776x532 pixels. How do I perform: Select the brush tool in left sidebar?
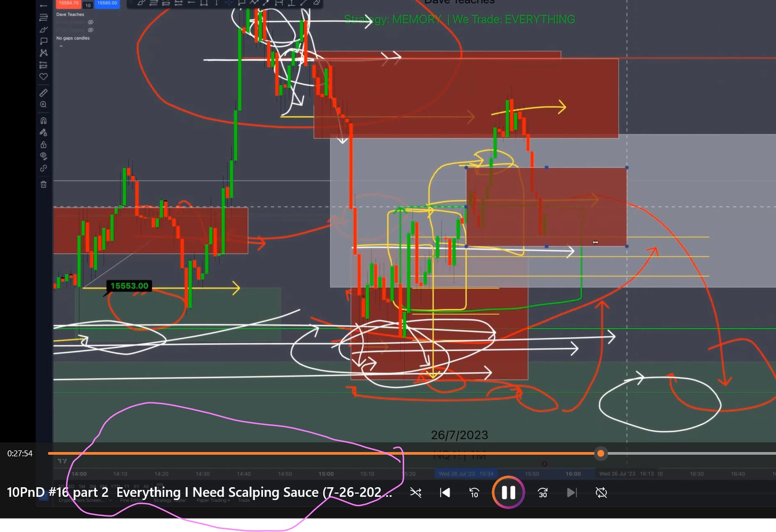tap(44, 29)
